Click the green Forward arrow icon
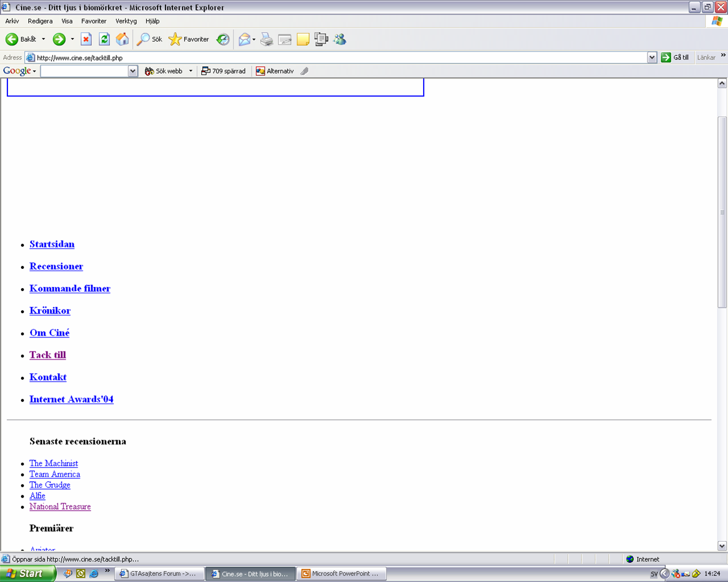 click(x=59, y=39)
